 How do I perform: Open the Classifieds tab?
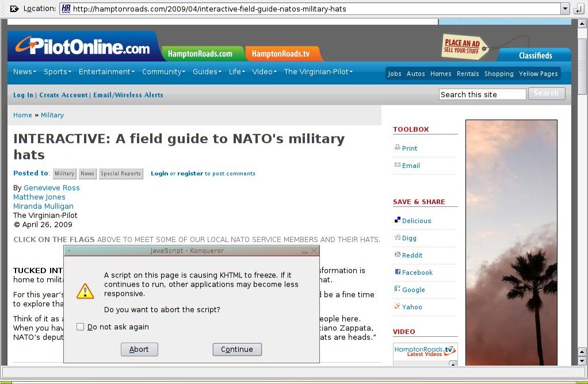click(x=535, y=56)
